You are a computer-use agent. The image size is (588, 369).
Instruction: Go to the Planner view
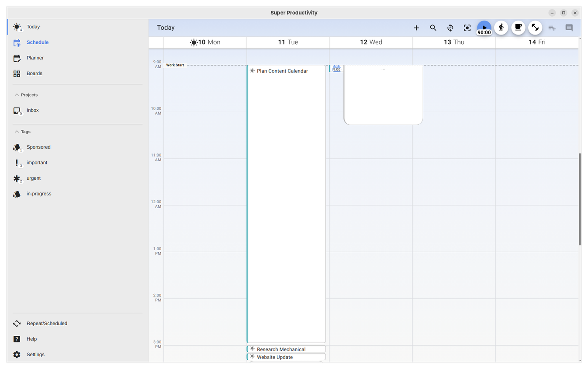78,58
